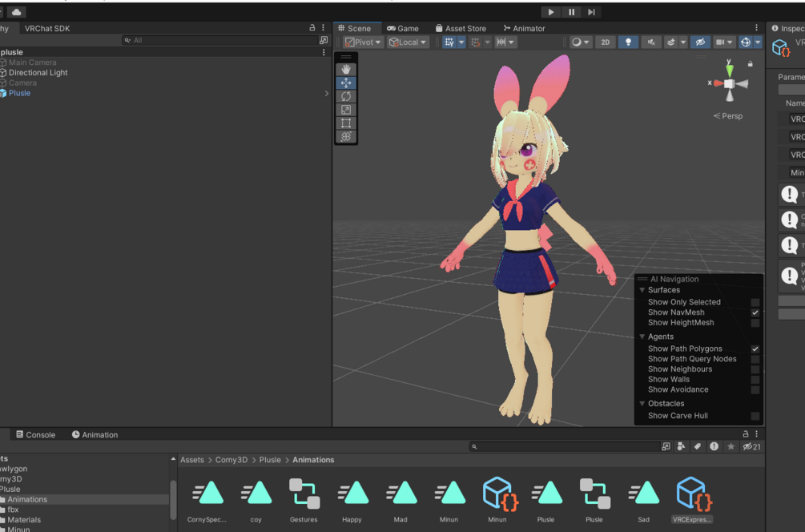
Task: Click the cloud services icon
Action: (x=17, y=12)
